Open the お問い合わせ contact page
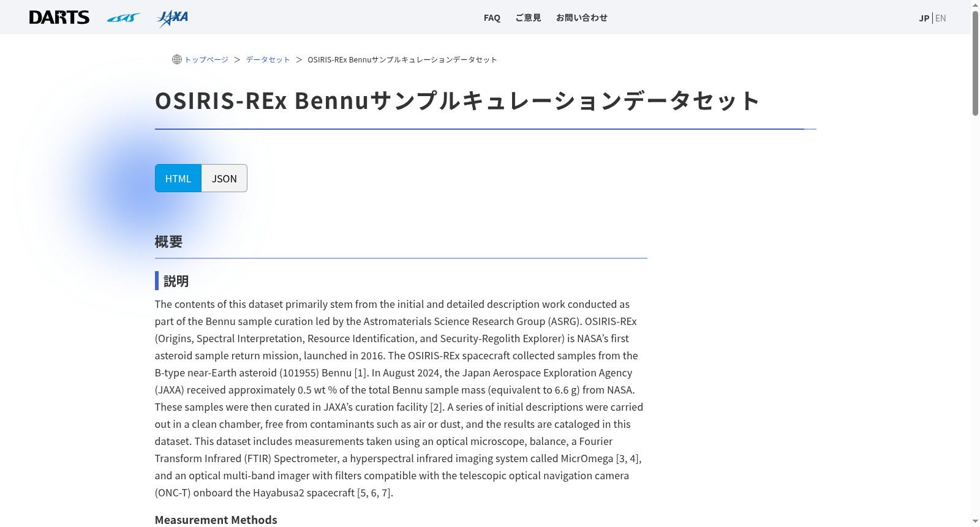The image size is (980, 527). (x=581, y=18)
